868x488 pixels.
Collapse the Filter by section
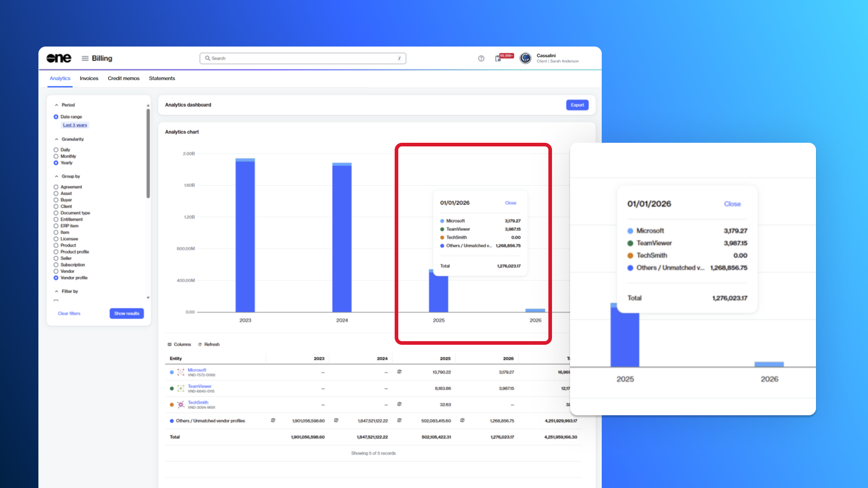click(x=57, y=291)
